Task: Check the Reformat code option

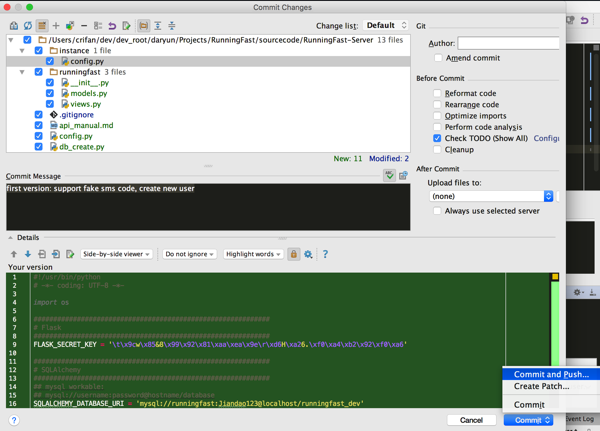Action: pyautogui.click(x=437, y=93)
